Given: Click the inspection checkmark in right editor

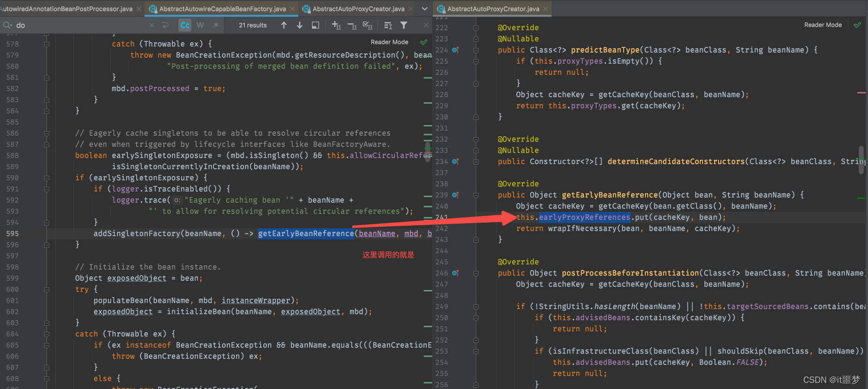Looking at the screenshot, I should click(857, 25).
